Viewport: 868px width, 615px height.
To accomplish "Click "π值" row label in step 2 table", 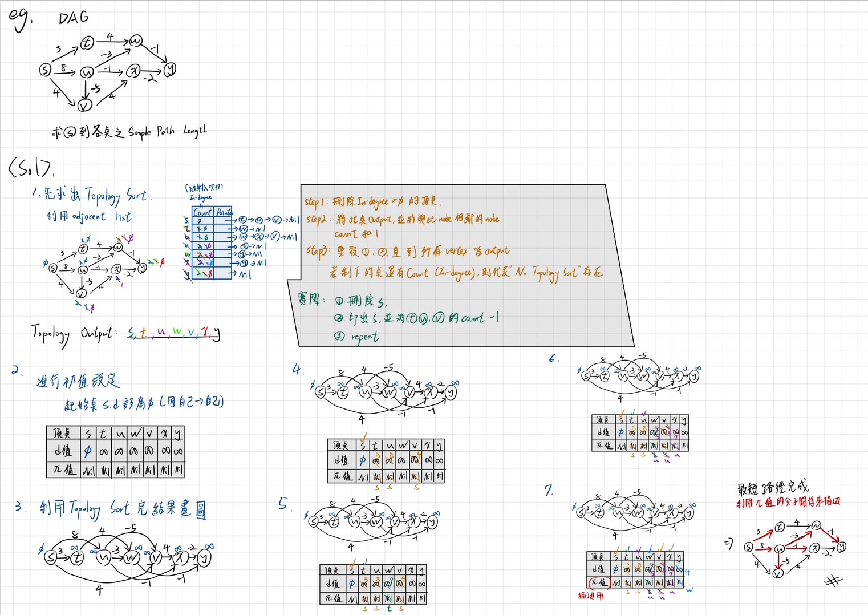I will coord(63,470).
